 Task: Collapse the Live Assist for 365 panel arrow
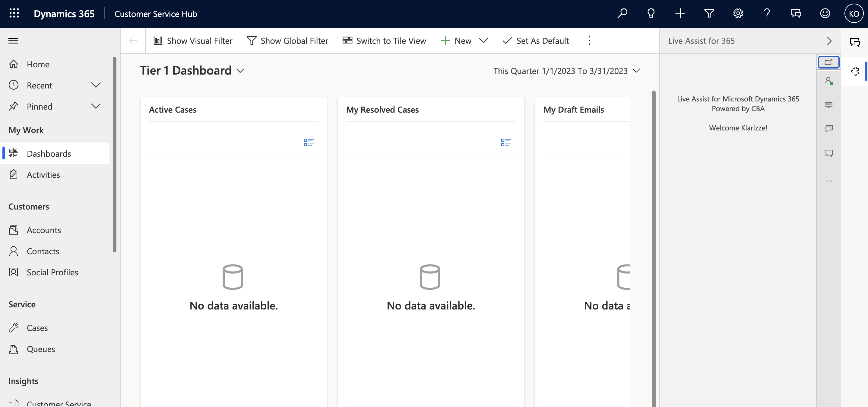(829, 41)
